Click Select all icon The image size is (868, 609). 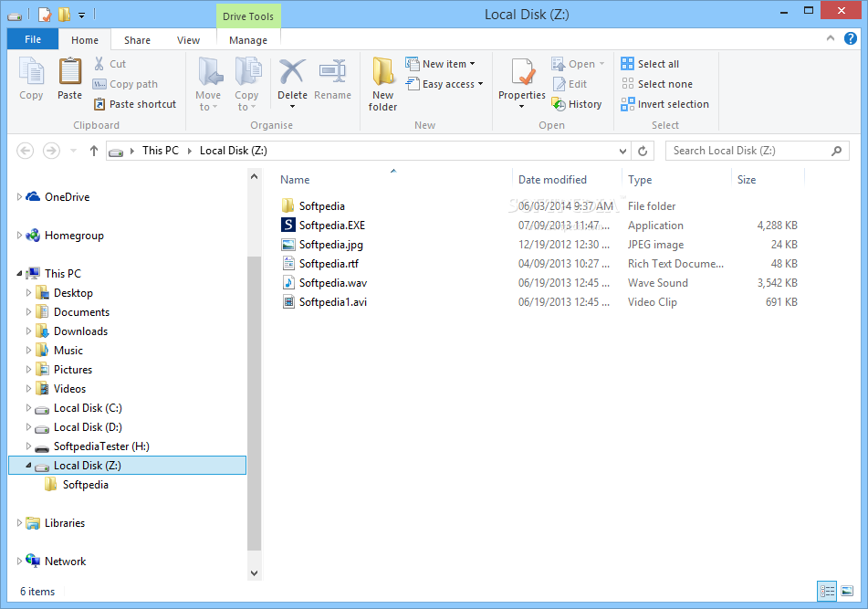(x=627, y=64)
